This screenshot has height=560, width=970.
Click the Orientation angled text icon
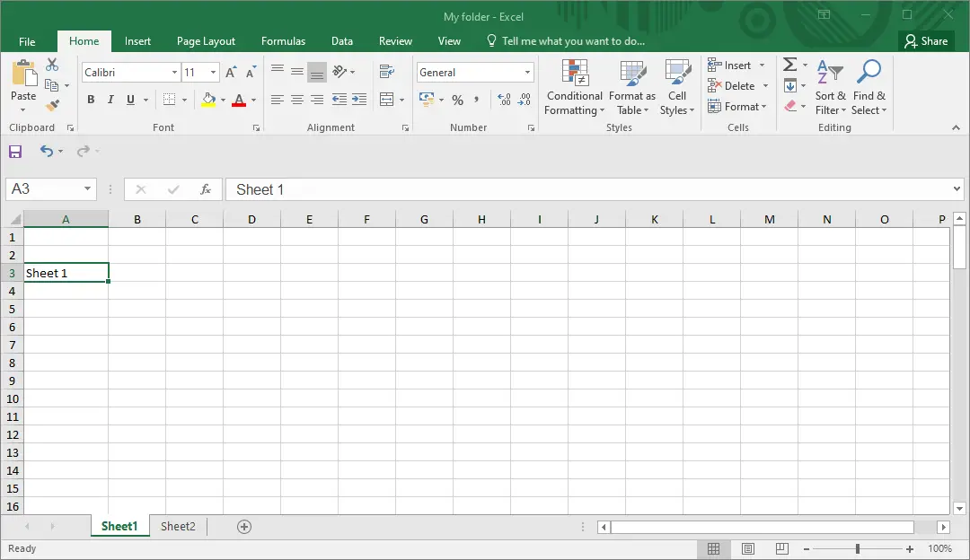coord(339,72)
